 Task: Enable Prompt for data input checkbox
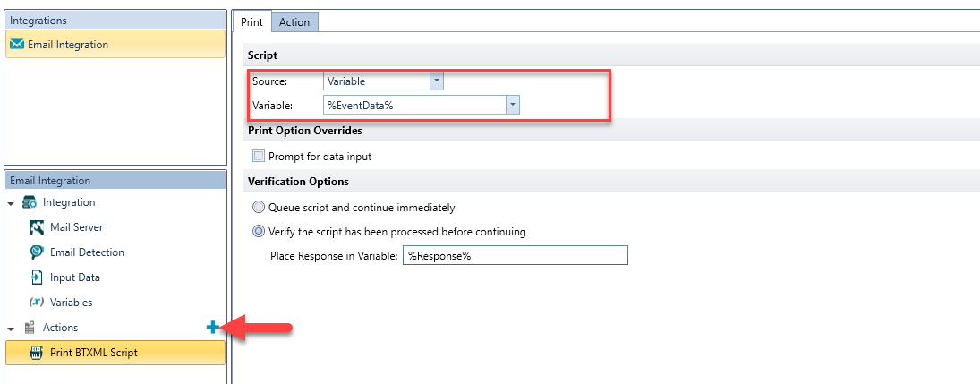pos(259,157)
